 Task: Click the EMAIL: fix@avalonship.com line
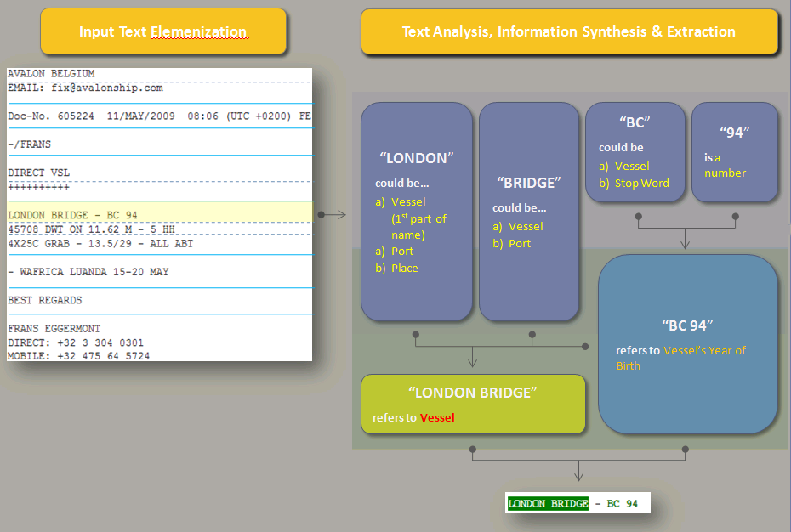[85, 88]
